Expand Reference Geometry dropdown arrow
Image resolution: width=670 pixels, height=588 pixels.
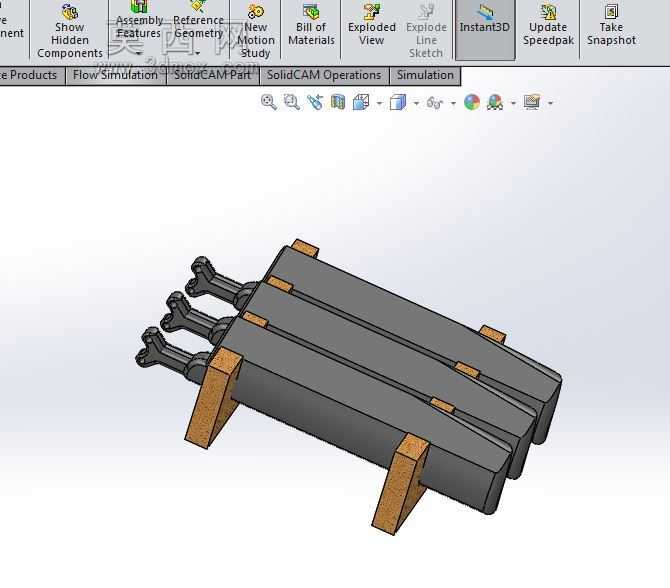tap(197, 54)
